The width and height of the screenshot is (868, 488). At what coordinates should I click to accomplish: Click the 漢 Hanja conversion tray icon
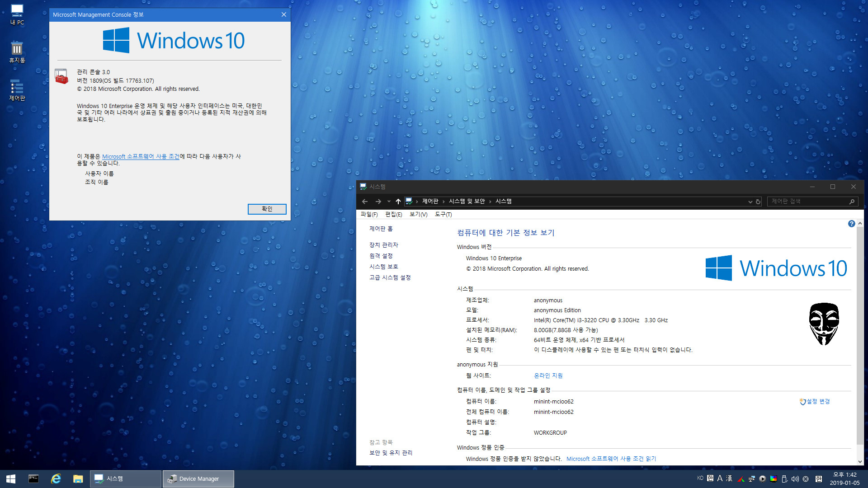[x=729, y=478]
